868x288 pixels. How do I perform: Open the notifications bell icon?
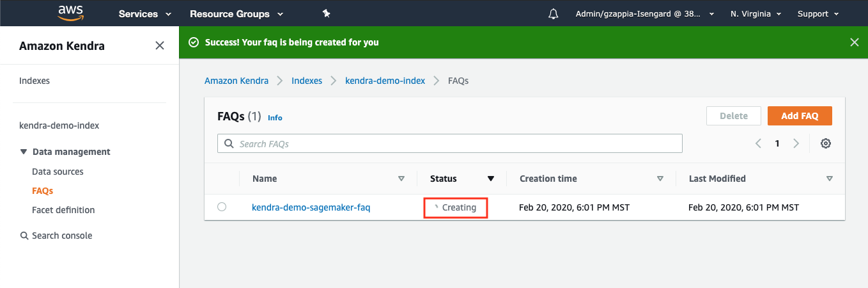[x=554, y=14]
